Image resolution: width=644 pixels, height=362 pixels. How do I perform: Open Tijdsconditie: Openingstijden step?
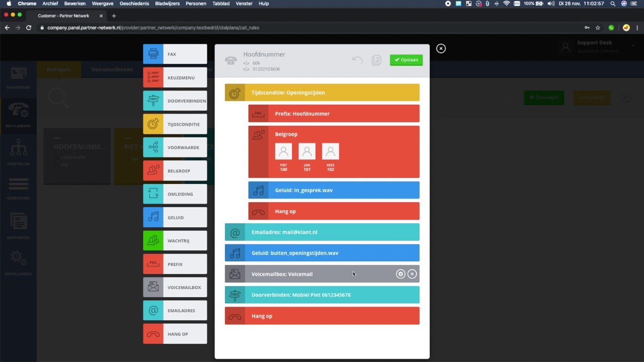click(322, 93)
